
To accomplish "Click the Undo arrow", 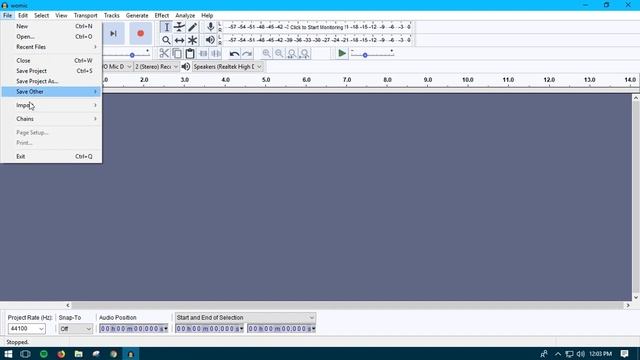I will click(234, 53).
